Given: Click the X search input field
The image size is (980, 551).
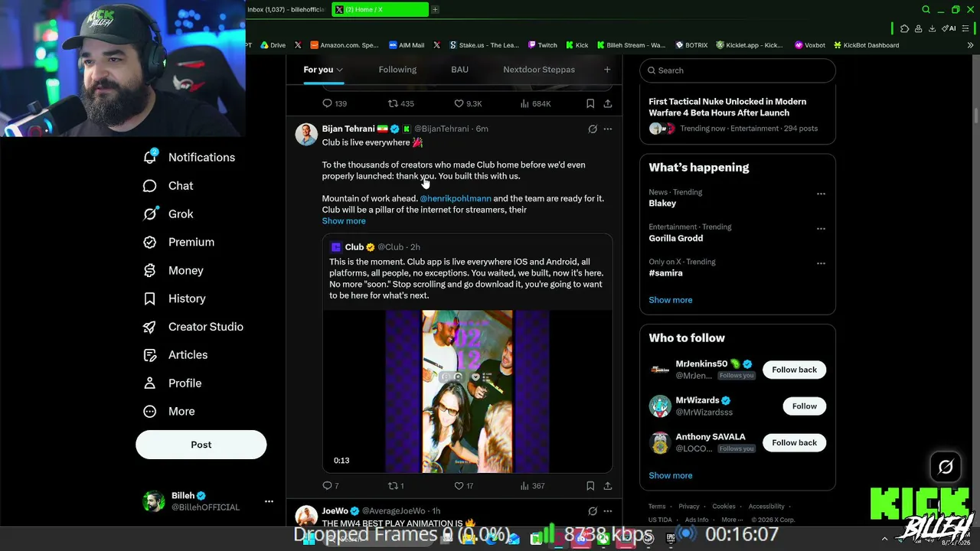Looking at the screenshot, I should [737, 70].
